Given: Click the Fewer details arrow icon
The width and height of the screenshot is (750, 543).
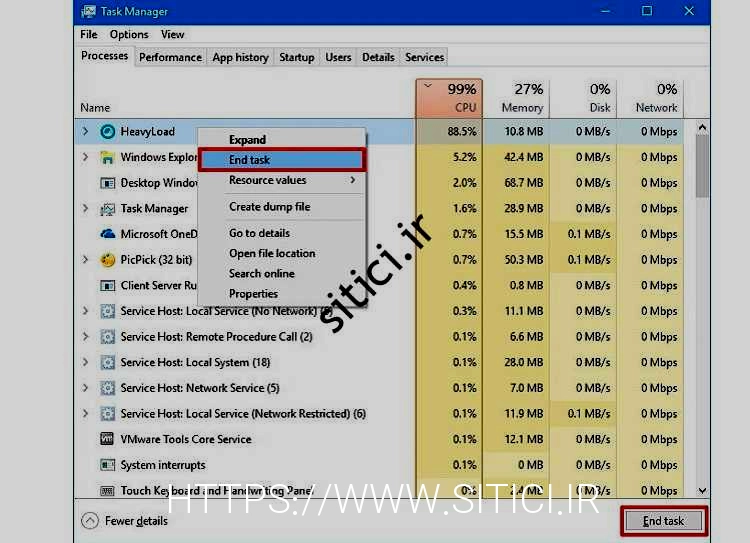Looking at the screenshot, I should [x=90, y=521].
